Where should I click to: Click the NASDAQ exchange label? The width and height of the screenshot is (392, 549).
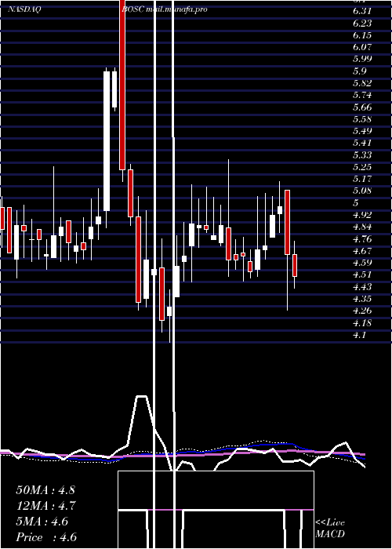point(24,9)
